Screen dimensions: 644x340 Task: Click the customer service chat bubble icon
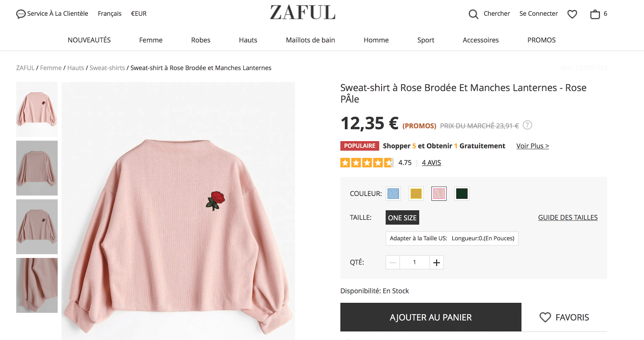[21, 14]
